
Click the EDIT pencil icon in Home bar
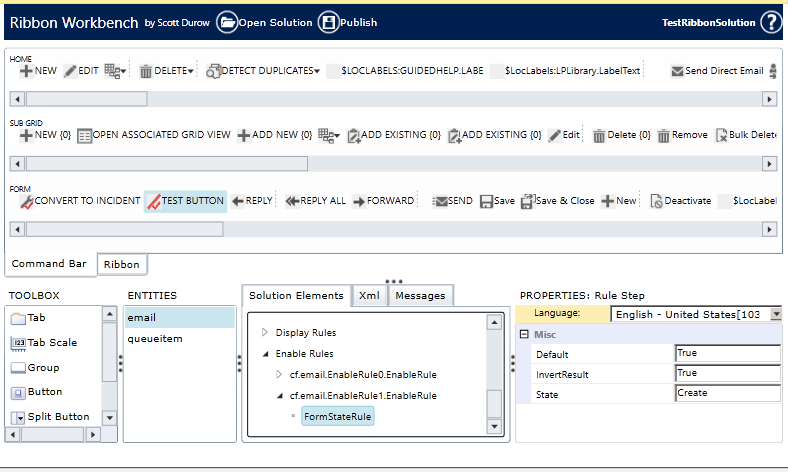pos(70,71)
